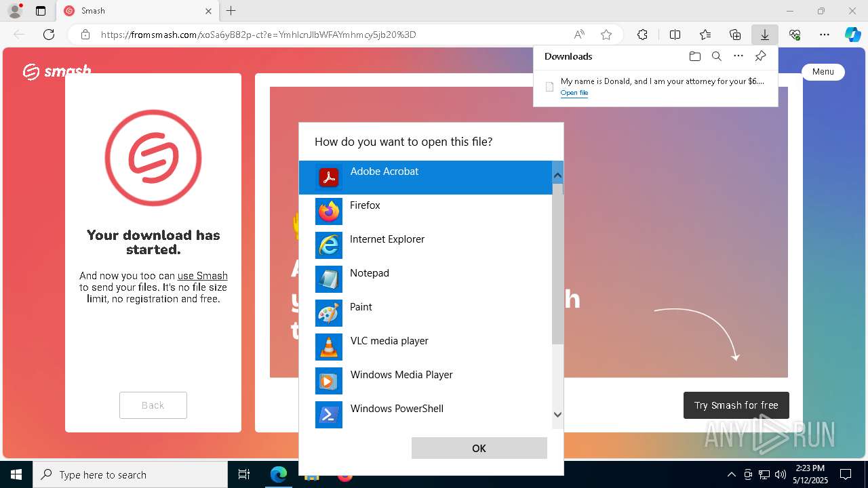The width and height of the screenshot is (868, 488).
Task: Click the use Smash link
Action: (x=203, y=276)
